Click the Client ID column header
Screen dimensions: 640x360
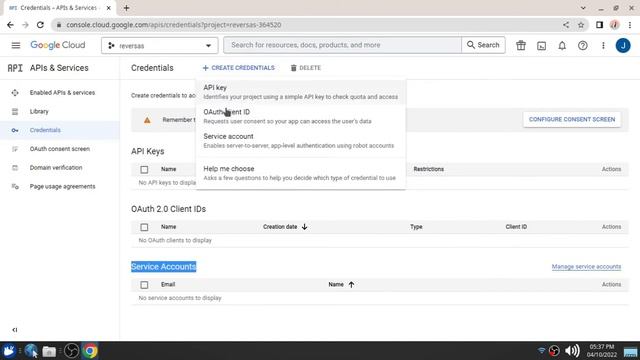tap(516, 227)
